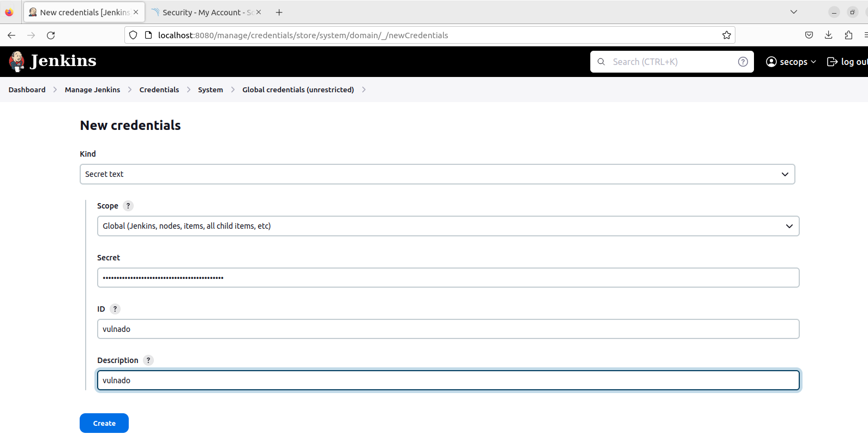Bookmark this page with the star icon
Screen dimensions: 868x446
[x=727, y=35]
